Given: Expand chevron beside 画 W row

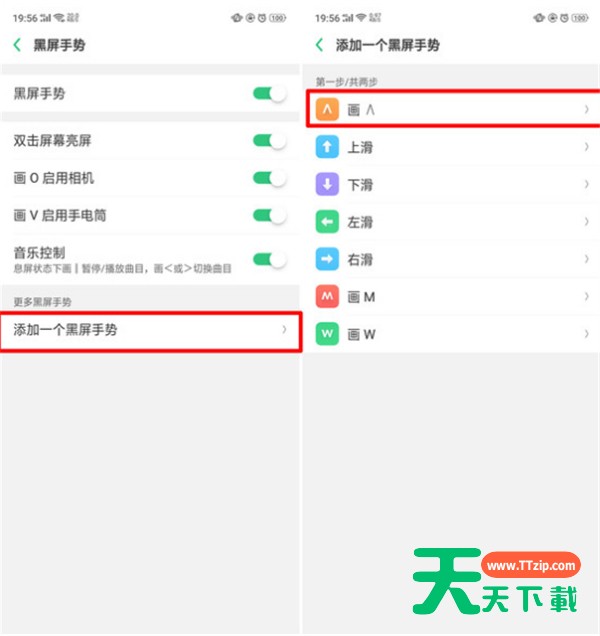Looking at the screenshot, I should click(587, 334).
